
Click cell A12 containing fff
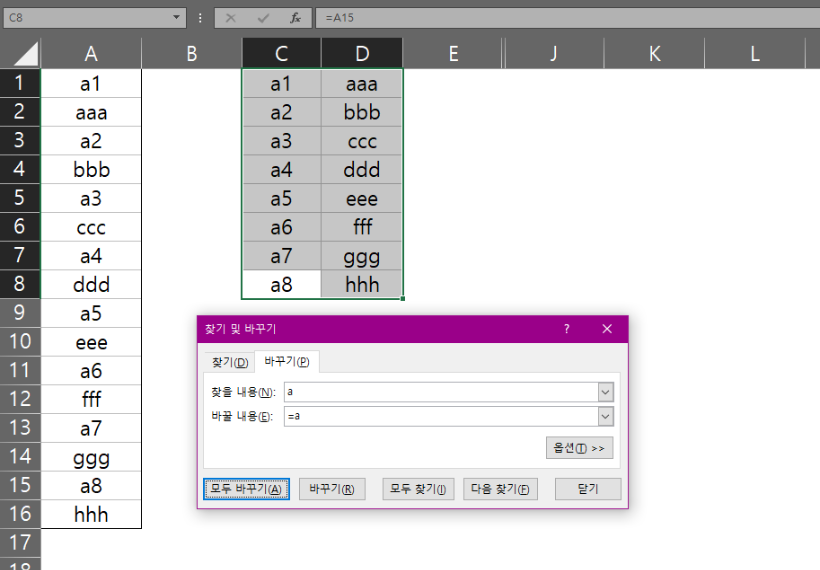[x=91, y=400]
